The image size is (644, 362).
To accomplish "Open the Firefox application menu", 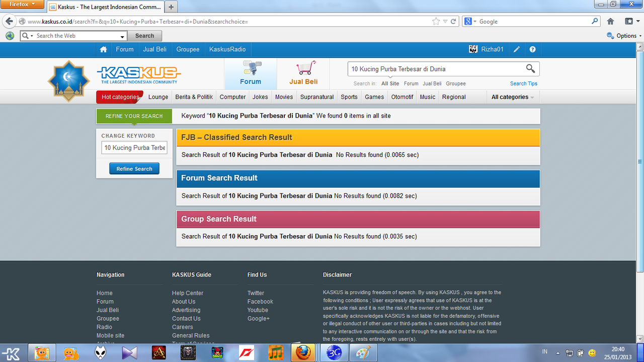I will (22, 5).
